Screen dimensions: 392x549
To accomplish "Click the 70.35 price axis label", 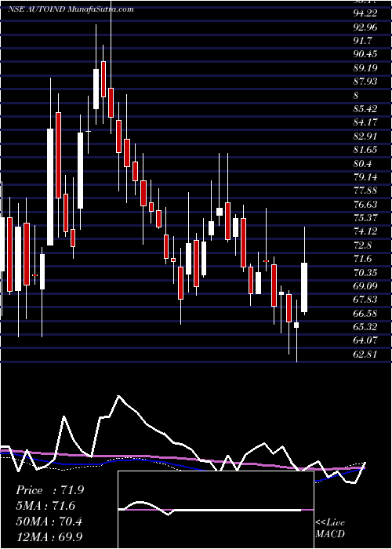I will [365, 272].
